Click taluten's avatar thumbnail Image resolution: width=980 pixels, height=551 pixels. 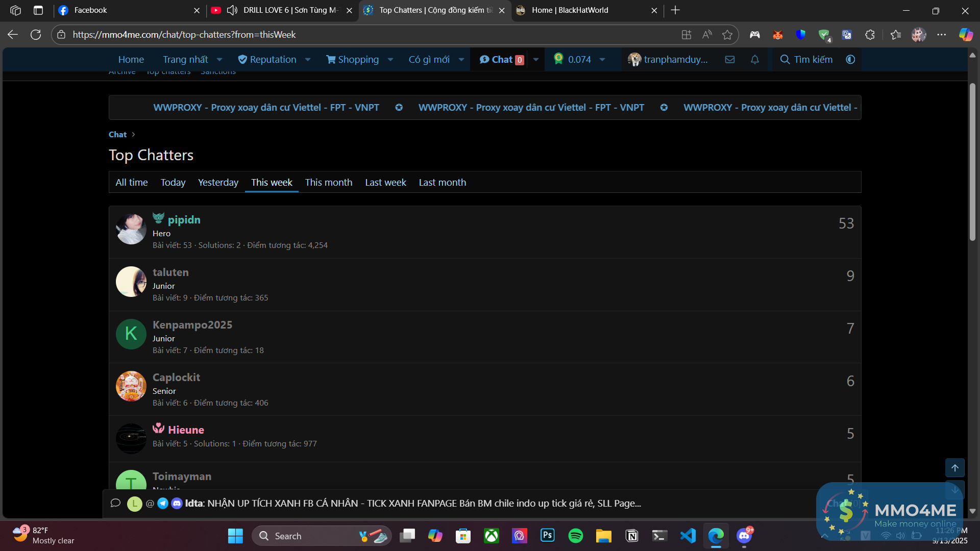click(131, 282)
